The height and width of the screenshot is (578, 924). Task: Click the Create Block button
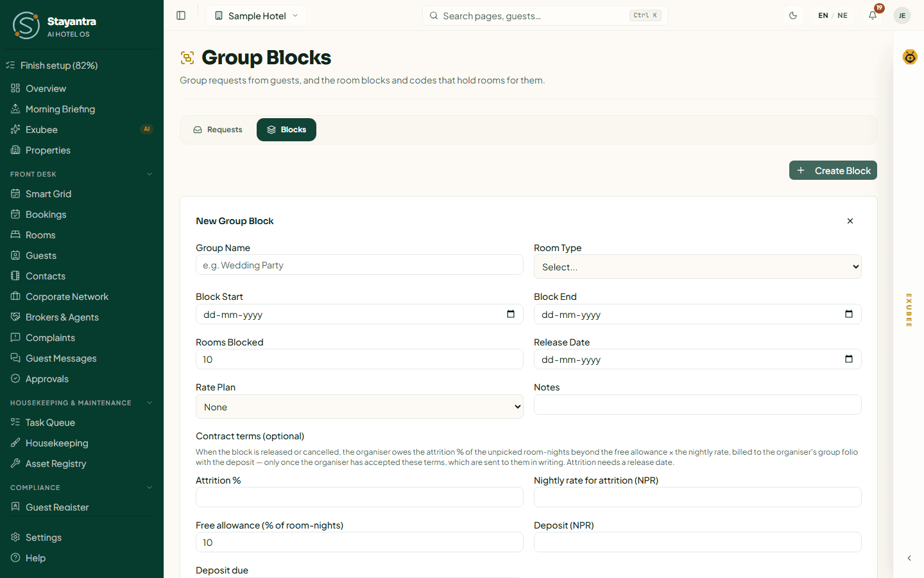click(x=833, y=170)
